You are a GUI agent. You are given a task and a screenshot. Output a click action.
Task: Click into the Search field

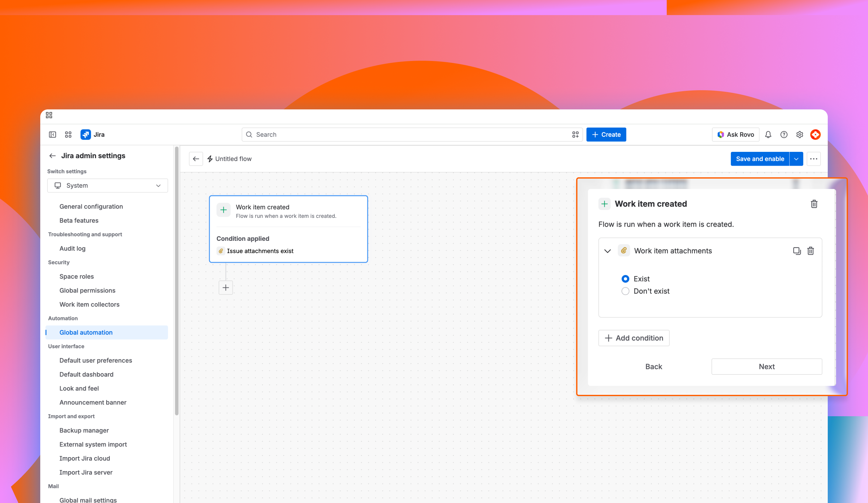click(x=412, y=135)
